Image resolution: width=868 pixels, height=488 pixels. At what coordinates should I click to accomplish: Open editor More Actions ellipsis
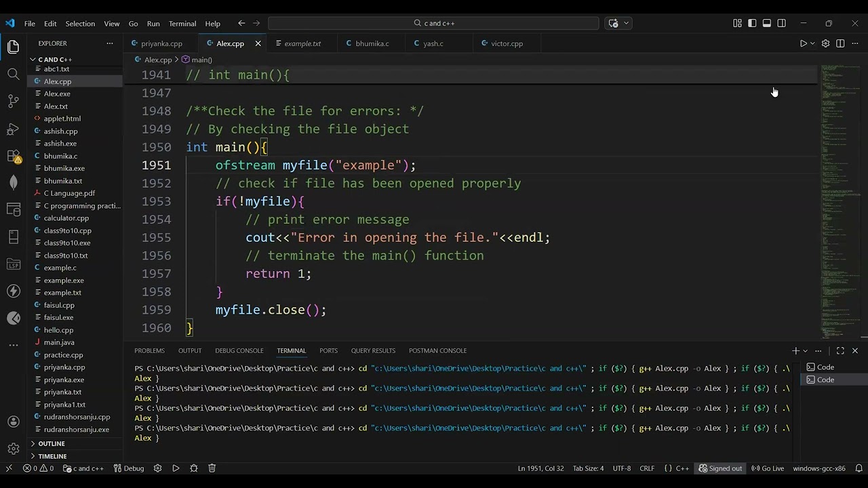[855, 43]
